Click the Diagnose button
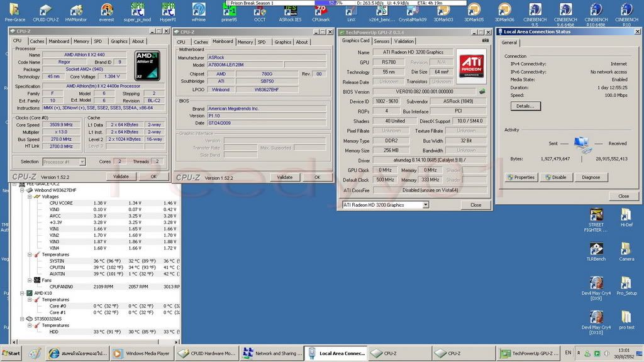Image resolution: width=644 pixels, height=362 pixels. pos(591,177)
